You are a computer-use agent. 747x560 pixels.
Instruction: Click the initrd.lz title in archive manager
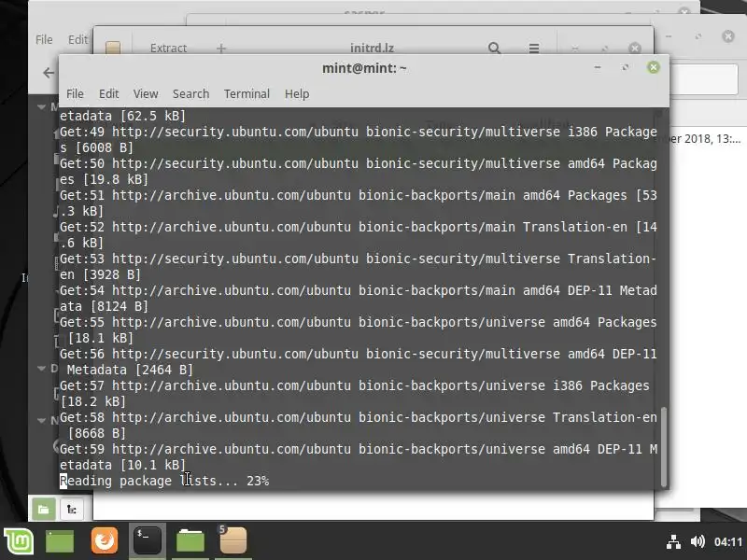coord(372,49)
